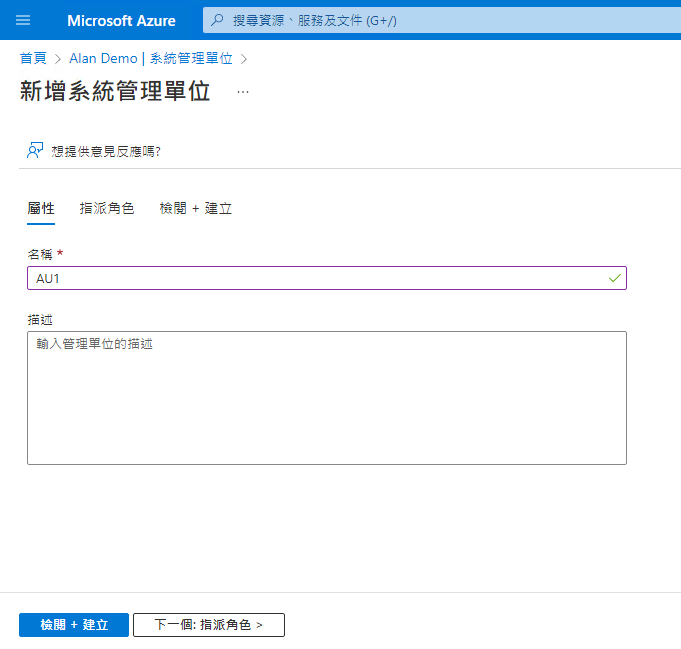Click the blue 檢閱 + 建立 button
The height and width of the screenshot is (649, 681).
74,625
